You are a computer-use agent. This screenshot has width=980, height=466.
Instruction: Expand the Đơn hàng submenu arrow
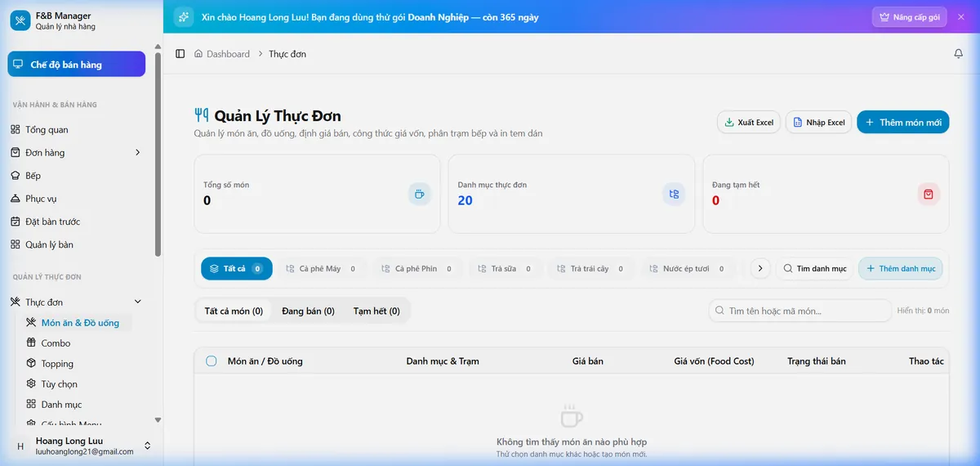pos(137,153)
